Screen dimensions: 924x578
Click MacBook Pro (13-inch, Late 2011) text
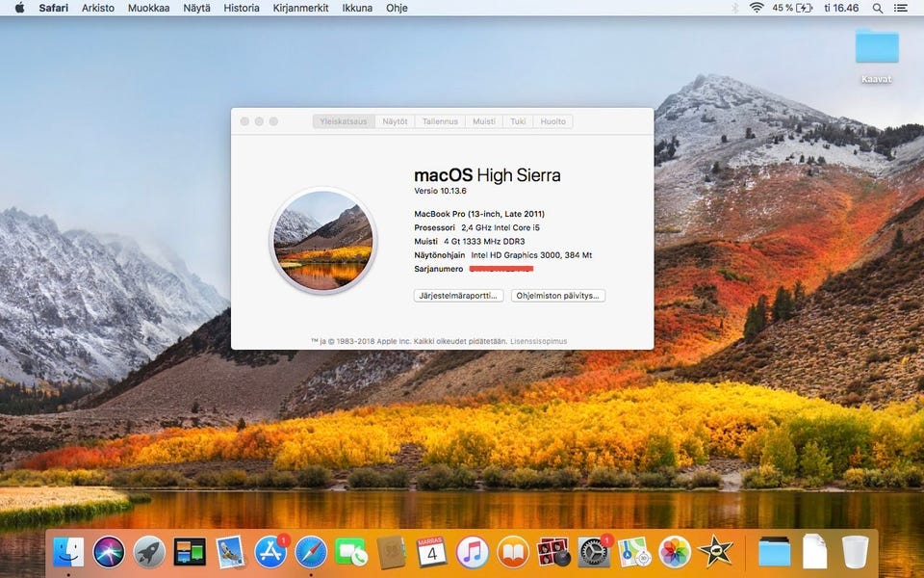click(x=479, y=214)
